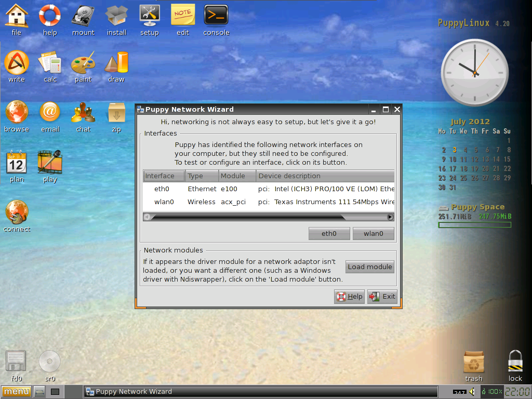
Task: Click the 22:00 taskbar clock
Action: 518,392
